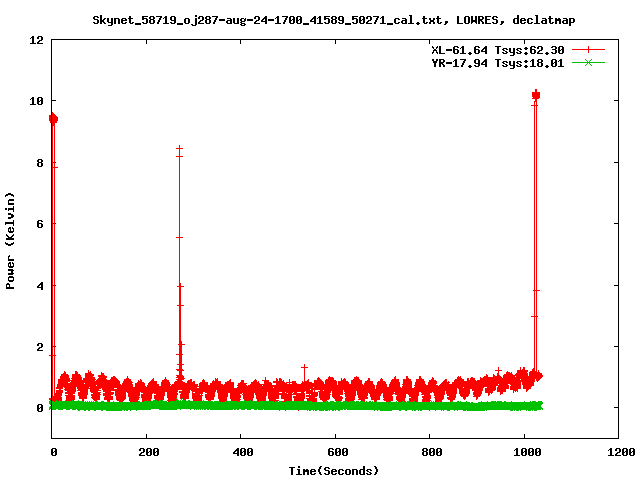Image resolution: width=640 pixels, height=480 pixels.
Task: Click the red peak marker near 1025 seconds
Action: (x=536, y=95)
